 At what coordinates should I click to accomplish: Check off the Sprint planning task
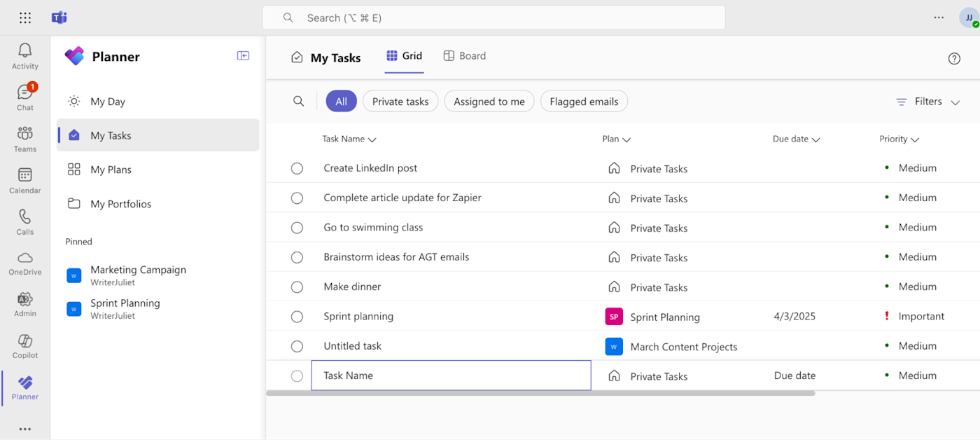pyautogui.click(x=297, y=317)
